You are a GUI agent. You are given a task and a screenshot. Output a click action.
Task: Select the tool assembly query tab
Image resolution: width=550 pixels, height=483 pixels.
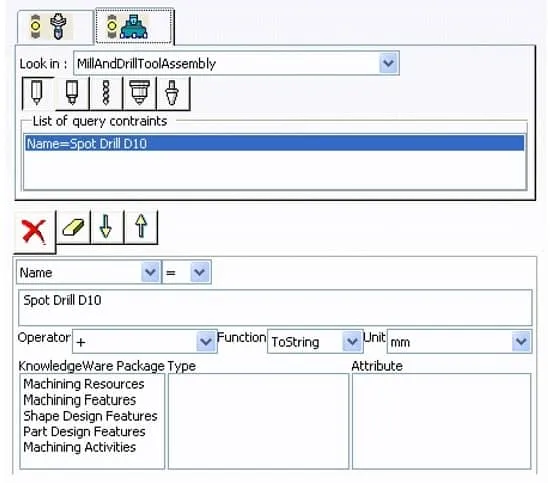[x=134, y=27]
